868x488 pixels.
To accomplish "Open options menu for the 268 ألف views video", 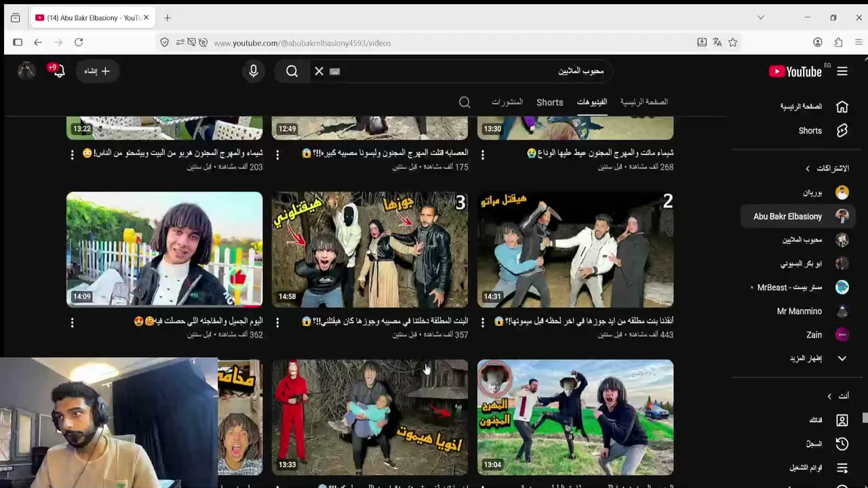I will point(483,155).
